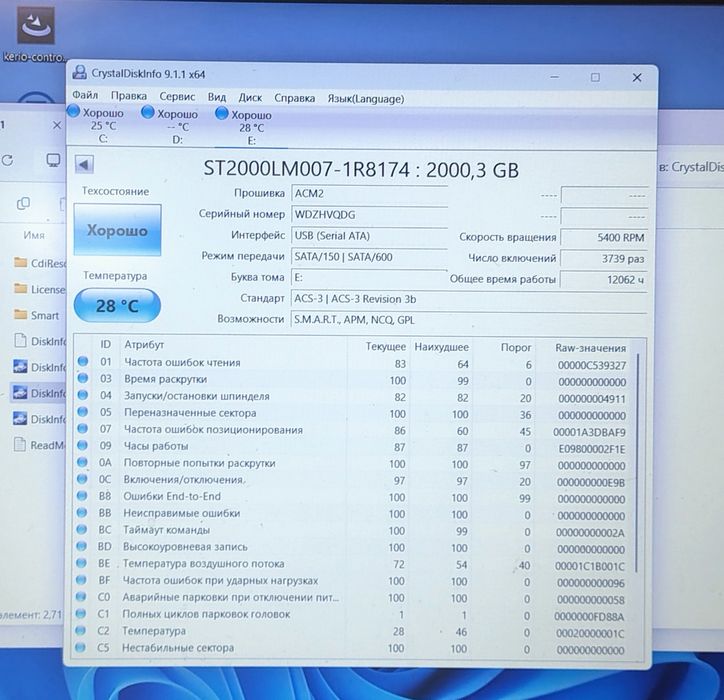The width and height of the screenshot is (724, 700).
Task: Open the Диск menu
Action: pos(250,97)
